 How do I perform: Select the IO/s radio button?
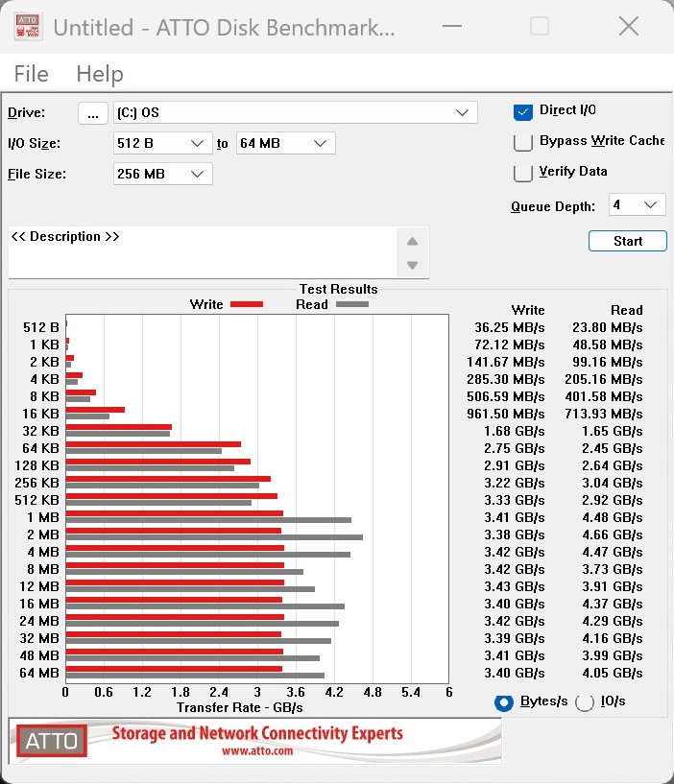(x=585, y=702)
